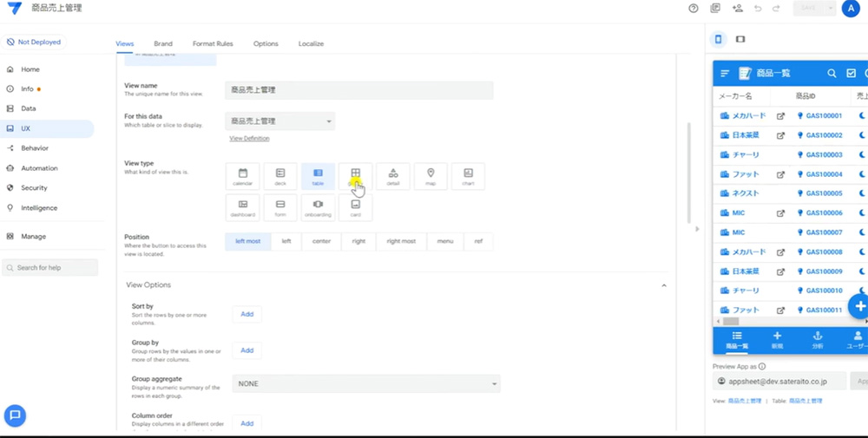The height and width of the screenshot is (438, 868).
Task: Set position to right
Action: [358, 242]
